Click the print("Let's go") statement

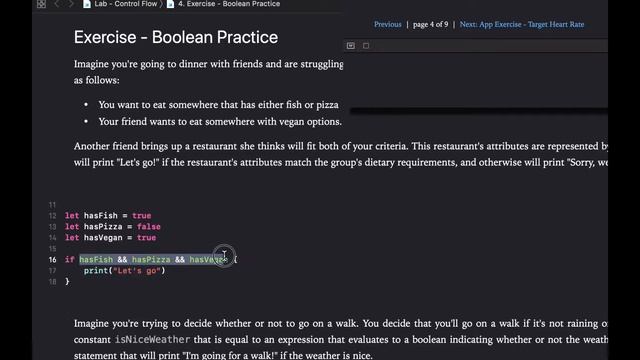point(124,271)
